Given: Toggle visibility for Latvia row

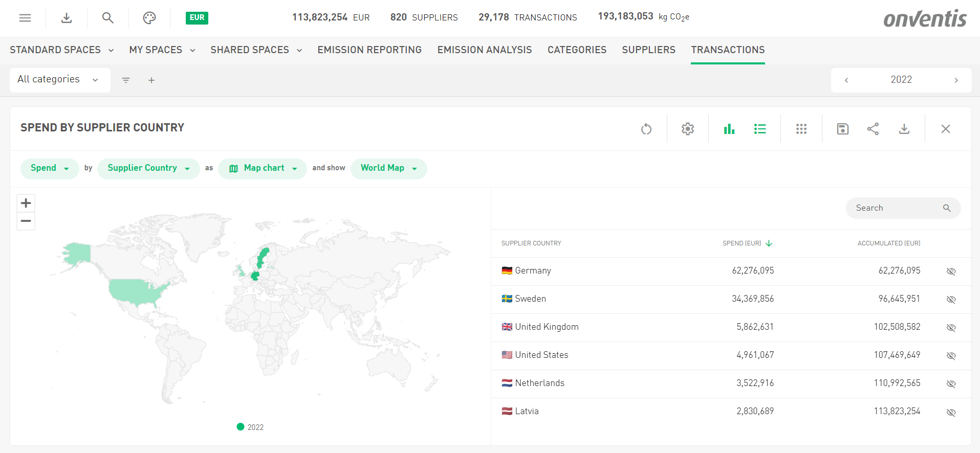Looking at the screenshot, I should click(951, 413).
